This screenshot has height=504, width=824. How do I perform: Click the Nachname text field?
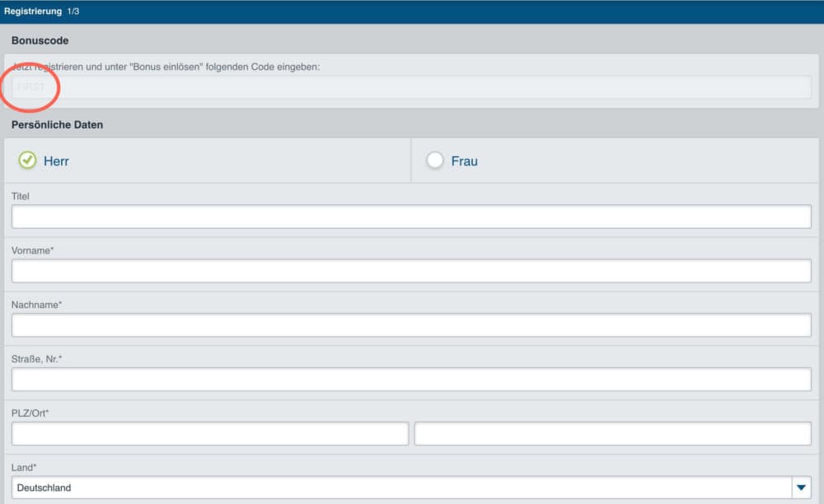pos(411,325)
